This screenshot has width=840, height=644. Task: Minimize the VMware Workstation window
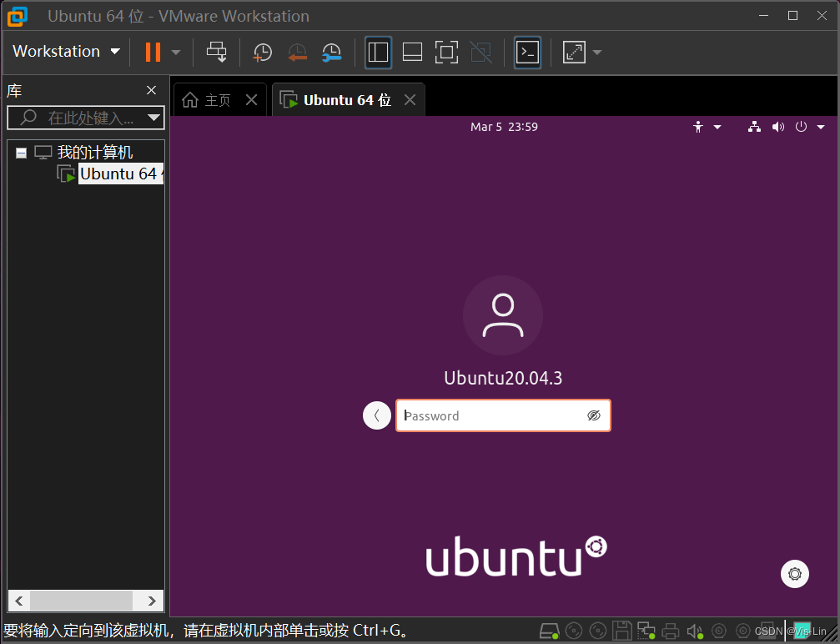(x=763, y=16)
